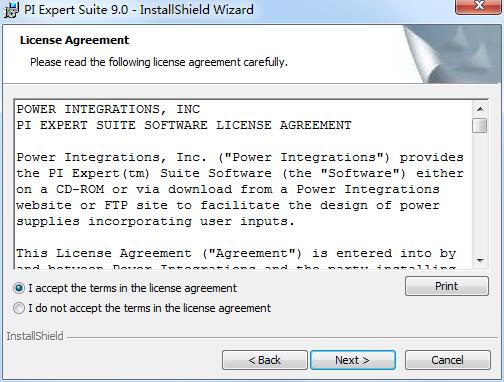
Task: Go to the previous step with Back
Action: pyautogui.click(x=265, y=360)
